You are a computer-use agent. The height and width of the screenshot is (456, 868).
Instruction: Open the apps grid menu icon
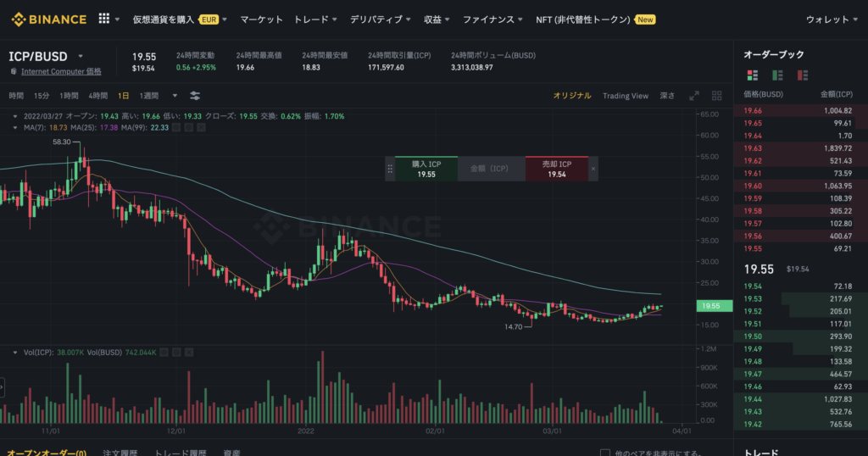pos(104,19)
